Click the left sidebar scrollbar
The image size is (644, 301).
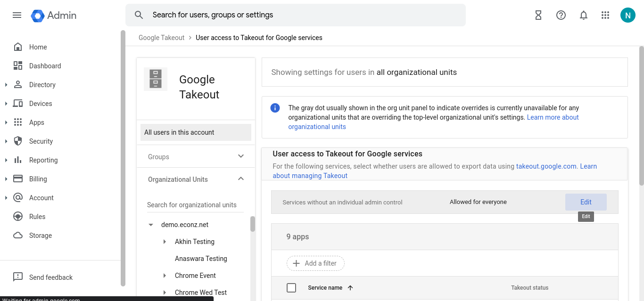coord(123,158)
